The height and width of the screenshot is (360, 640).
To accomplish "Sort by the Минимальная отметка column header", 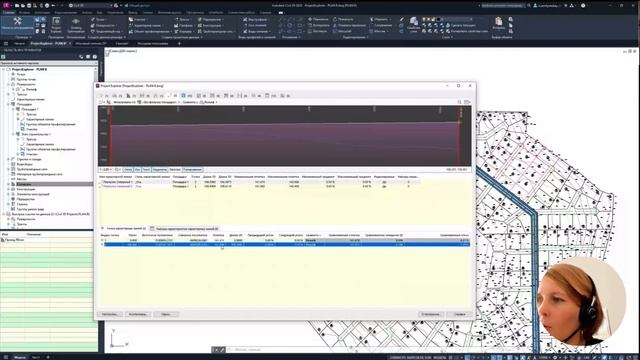I will 249,177.
